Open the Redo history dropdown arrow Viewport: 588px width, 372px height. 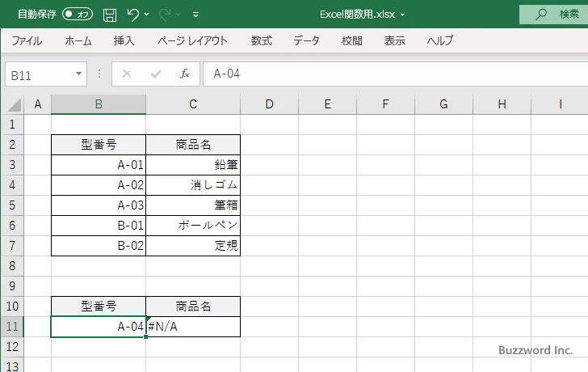tap(178, 15)
